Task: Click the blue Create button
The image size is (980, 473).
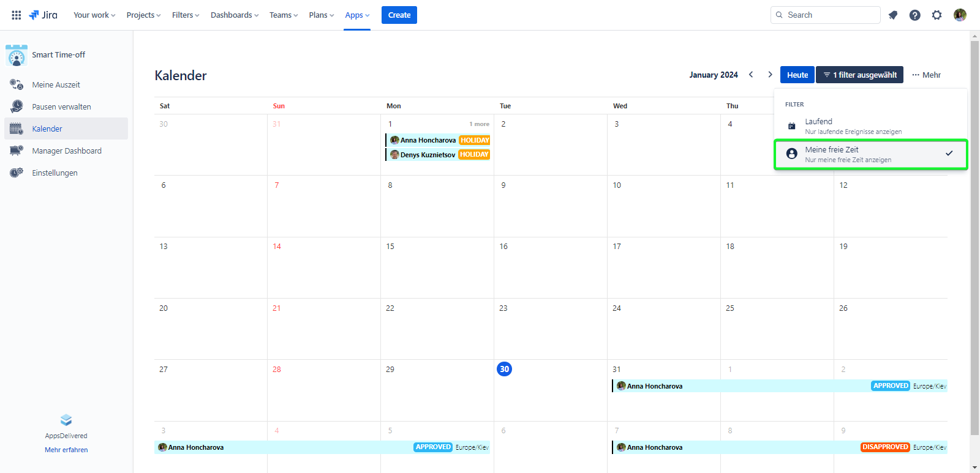Action: [399, 15]
